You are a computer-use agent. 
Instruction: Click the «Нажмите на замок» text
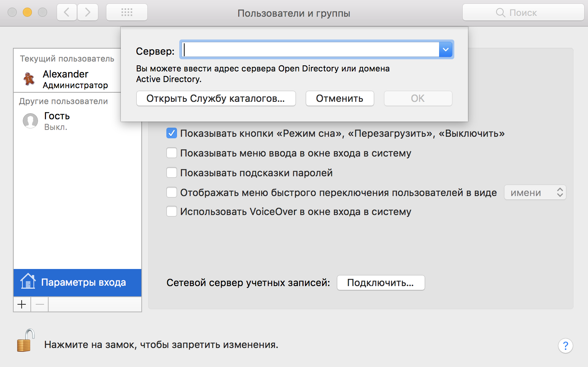point(161,345)
